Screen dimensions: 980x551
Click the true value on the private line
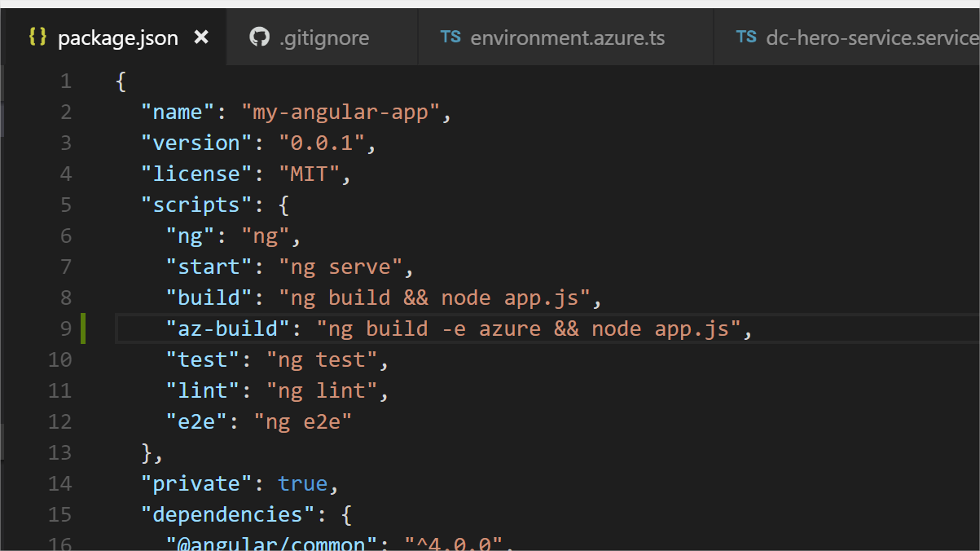coord(302,483)
